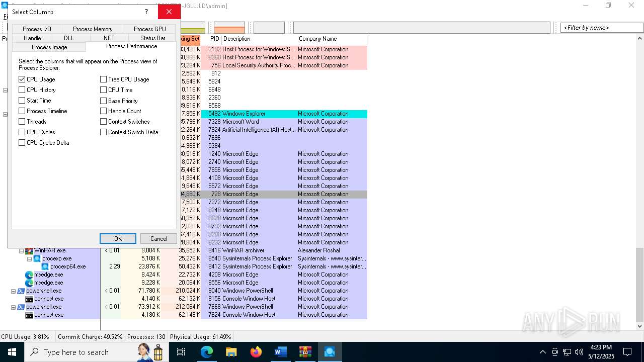This screenshot has height=362, width=644.
Task: Select the procexp.exe process icon
Action: pos(37,258)
